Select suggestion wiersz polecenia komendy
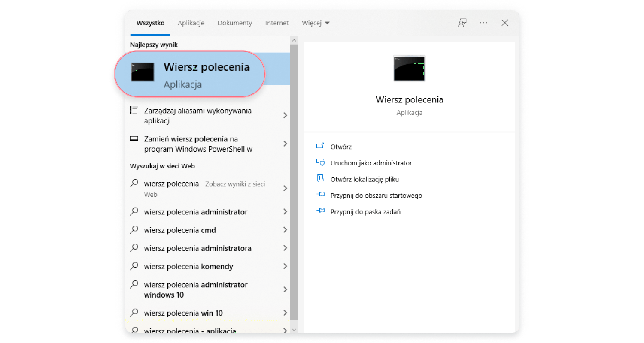This screenshot has width=644, height=343. tap(208, 266)
